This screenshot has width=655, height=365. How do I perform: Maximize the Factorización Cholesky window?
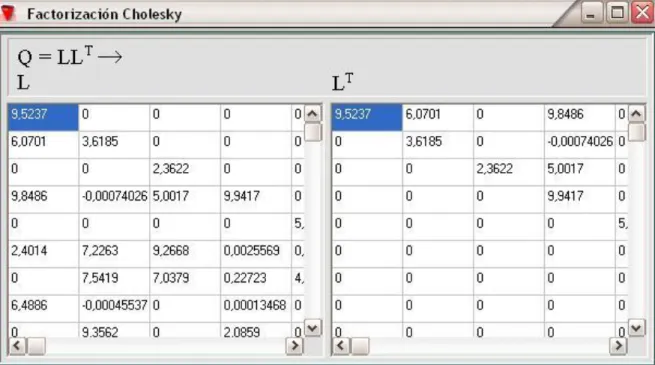(617, 13)
